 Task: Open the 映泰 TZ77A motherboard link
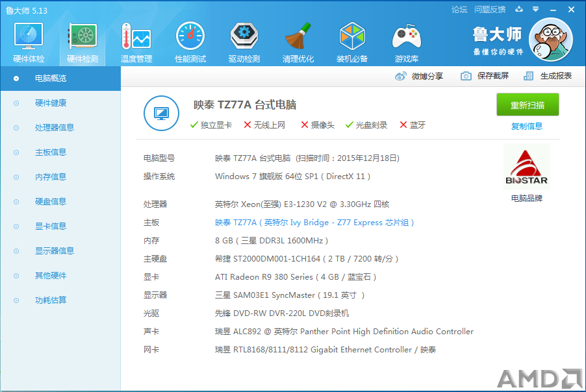(x=314, y=223)
